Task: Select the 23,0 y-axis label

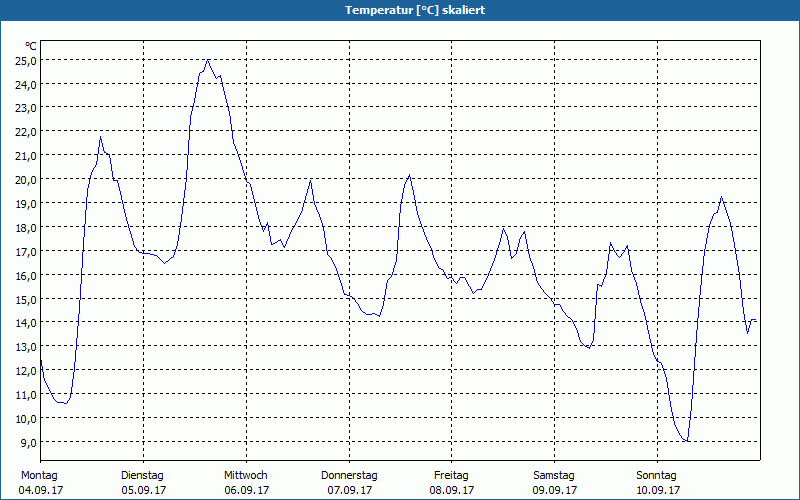Action: (x=26, y=108)
